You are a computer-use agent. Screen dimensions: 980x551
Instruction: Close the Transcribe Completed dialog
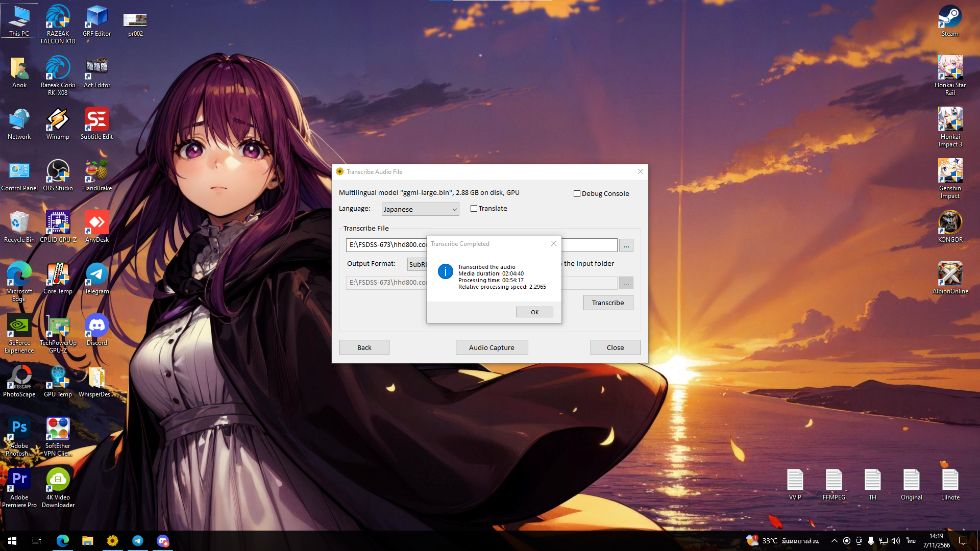click(554, 243)
